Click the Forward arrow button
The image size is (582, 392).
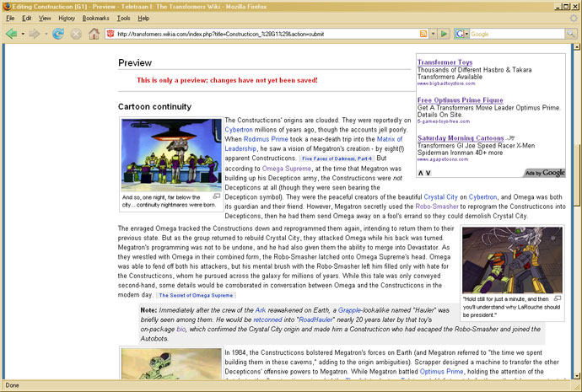click(x=35, y=34)
